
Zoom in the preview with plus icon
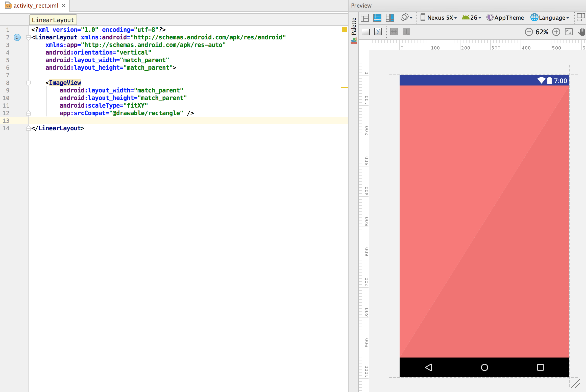tap(556, 32)
